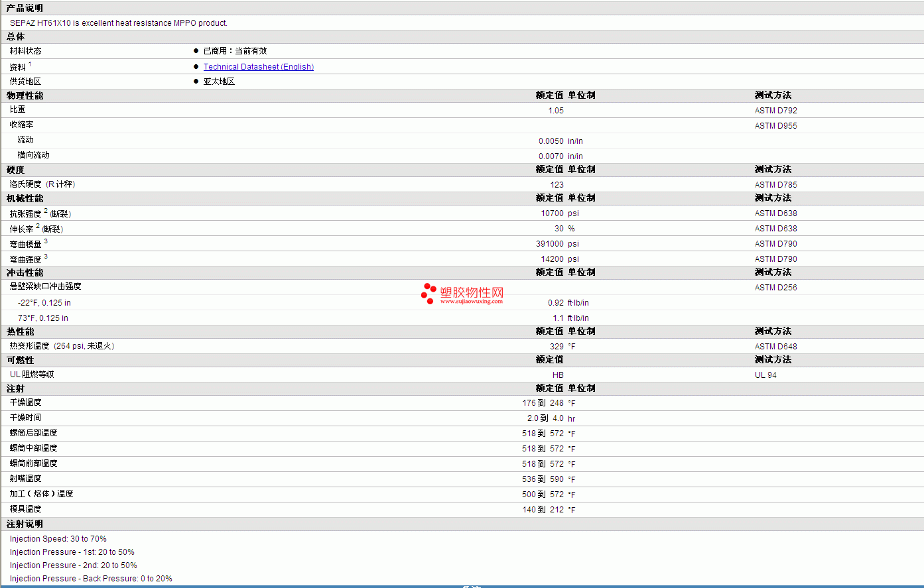The height and width of the screenshot is (588, 924).
Task: Select the 已商用:当前有效 status value
Action: click(x=235, y=51)
